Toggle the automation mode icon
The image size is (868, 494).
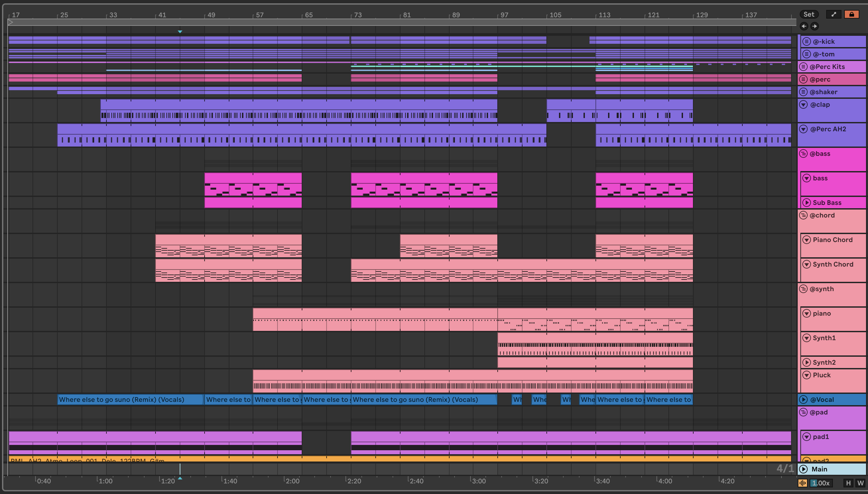coord(834,14)
